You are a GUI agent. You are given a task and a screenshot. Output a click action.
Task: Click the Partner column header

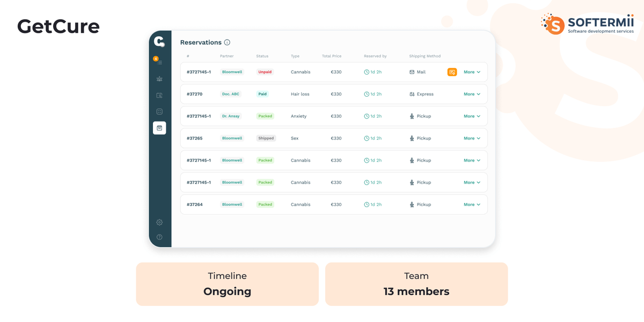226,56
